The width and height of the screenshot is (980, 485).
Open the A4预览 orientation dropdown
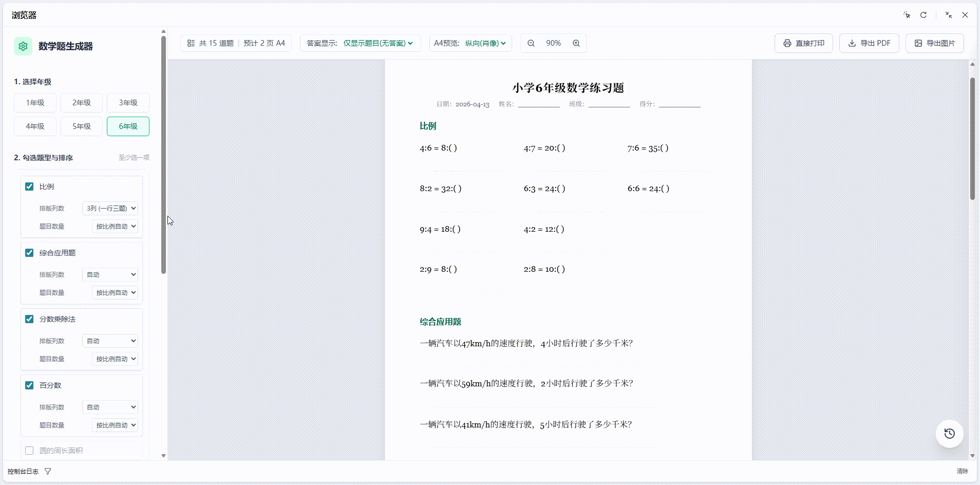[x=470, y=43]
